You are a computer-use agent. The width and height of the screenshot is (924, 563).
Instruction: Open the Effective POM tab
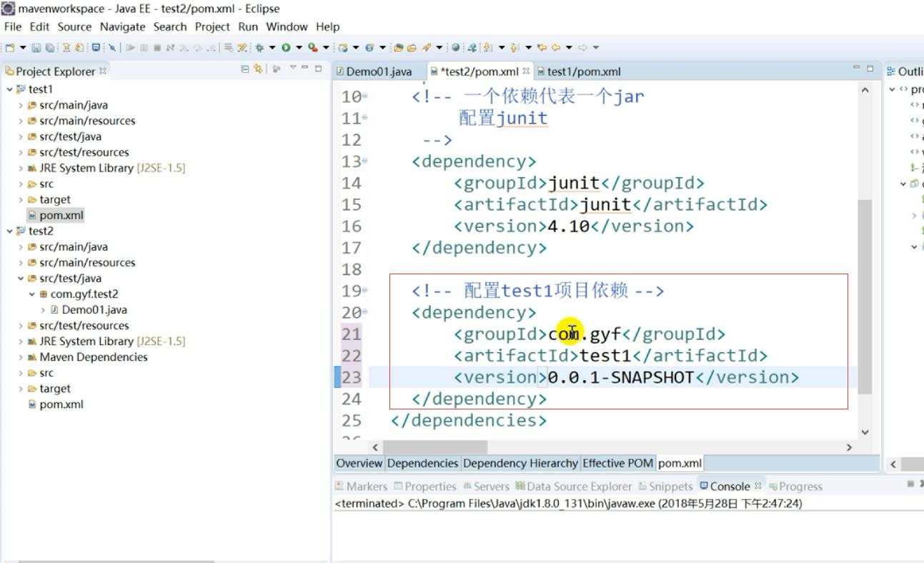(x=618, y=463)
